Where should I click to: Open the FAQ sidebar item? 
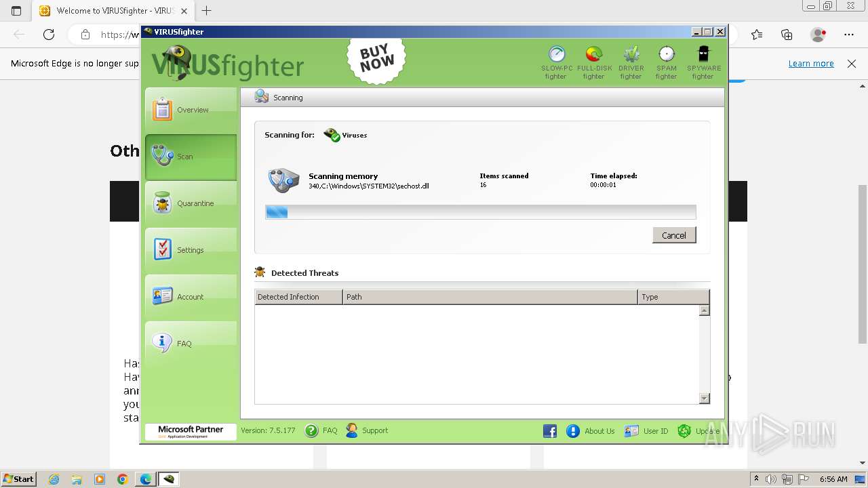click(191, 344)
